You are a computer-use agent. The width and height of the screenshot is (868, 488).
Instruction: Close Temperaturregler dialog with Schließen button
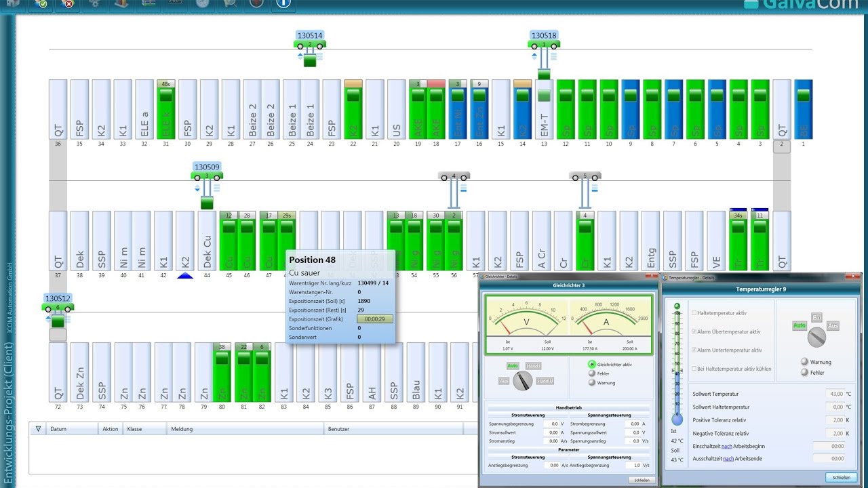[841, 477]
